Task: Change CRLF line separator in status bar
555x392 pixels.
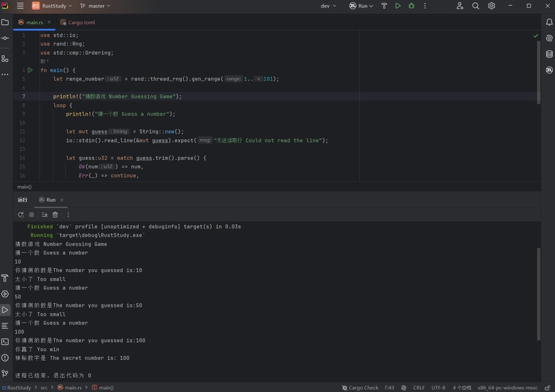Action: [x=418, y=388]
